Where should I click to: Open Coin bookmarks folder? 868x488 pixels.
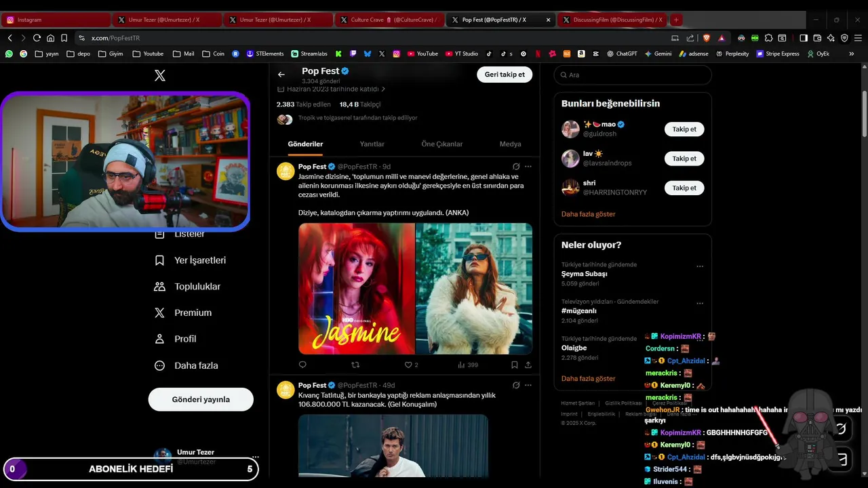pyautogui.click(x=213, y=54)
